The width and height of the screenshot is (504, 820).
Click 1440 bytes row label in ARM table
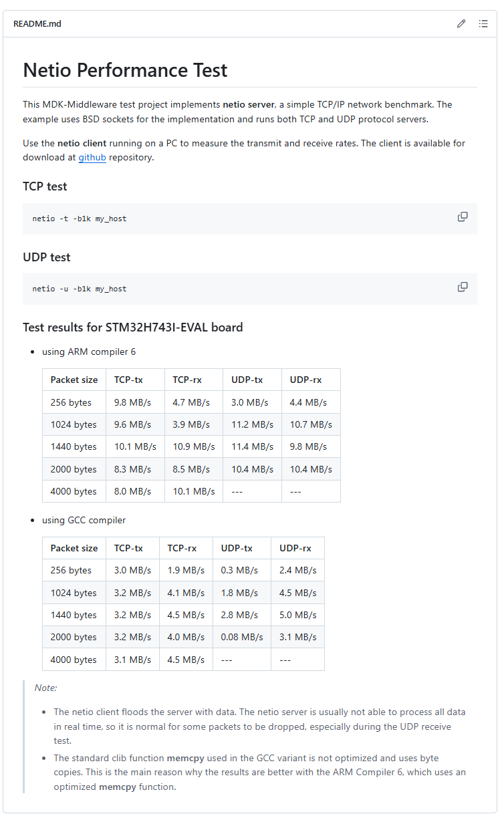pos(74,446)
